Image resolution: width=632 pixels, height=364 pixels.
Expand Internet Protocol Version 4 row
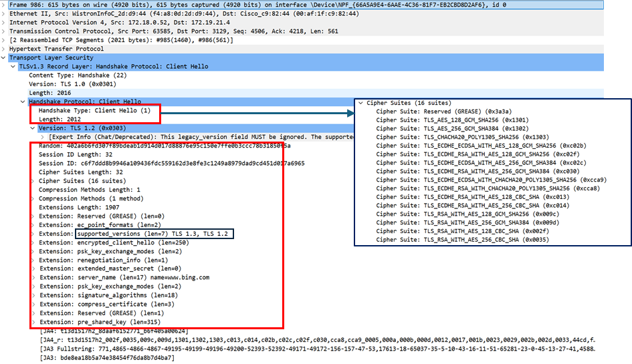[3, 23]
